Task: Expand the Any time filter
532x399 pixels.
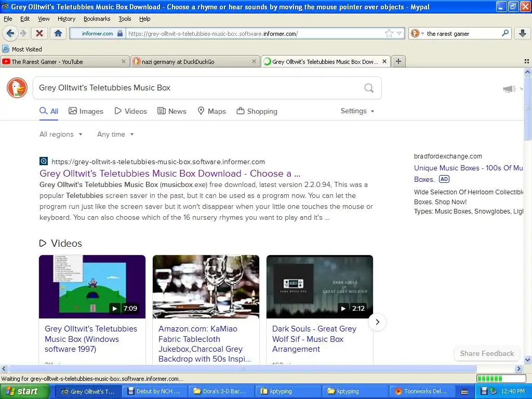Action: [115, 135]
